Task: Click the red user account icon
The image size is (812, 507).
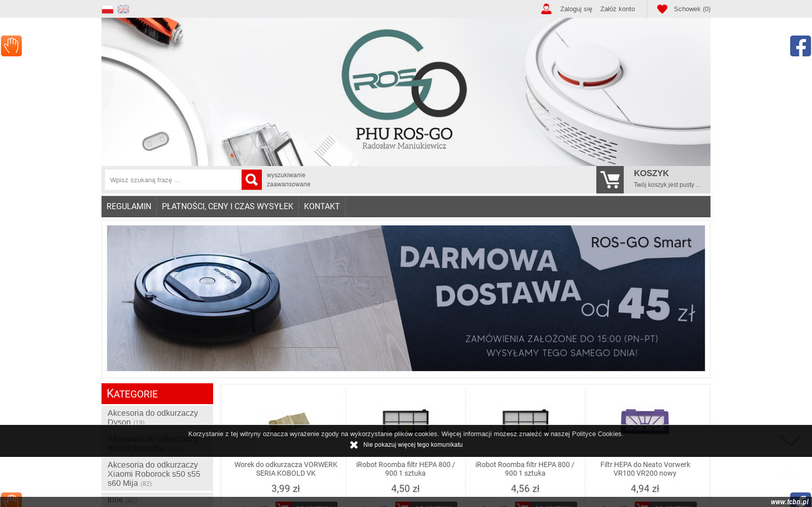Action: pos(546,9)
